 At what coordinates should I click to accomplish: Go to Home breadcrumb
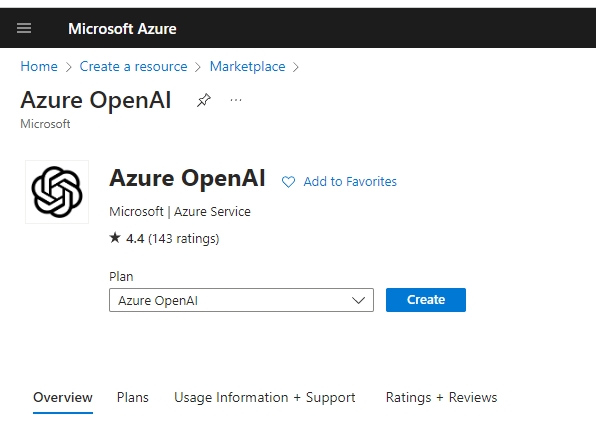pos(39,66)
